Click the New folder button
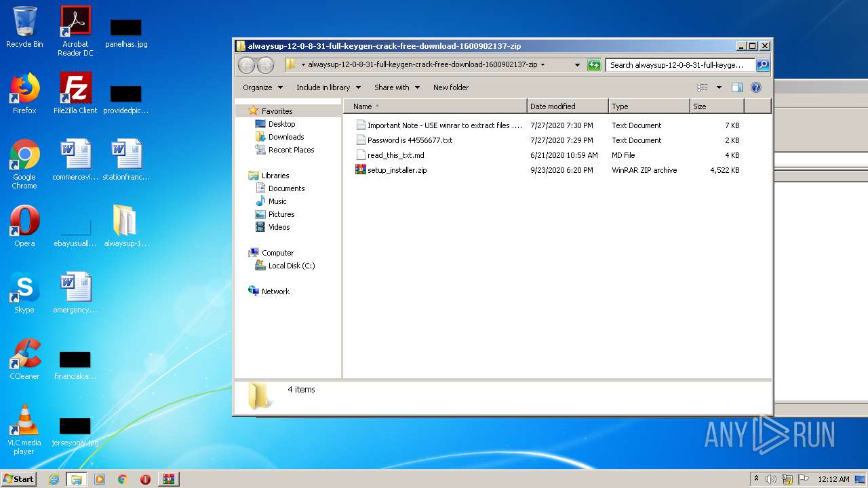This screenshot has width=868, height=488. click(x=451, y=87)
